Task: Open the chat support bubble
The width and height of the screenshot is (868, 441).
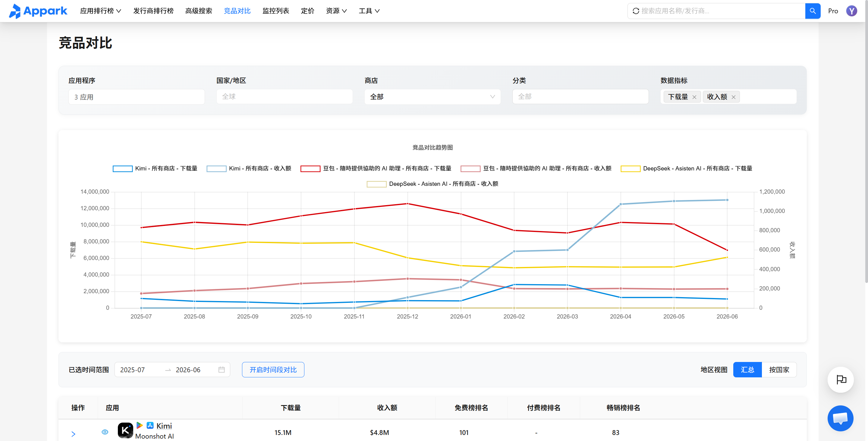Action: [840, 418]
